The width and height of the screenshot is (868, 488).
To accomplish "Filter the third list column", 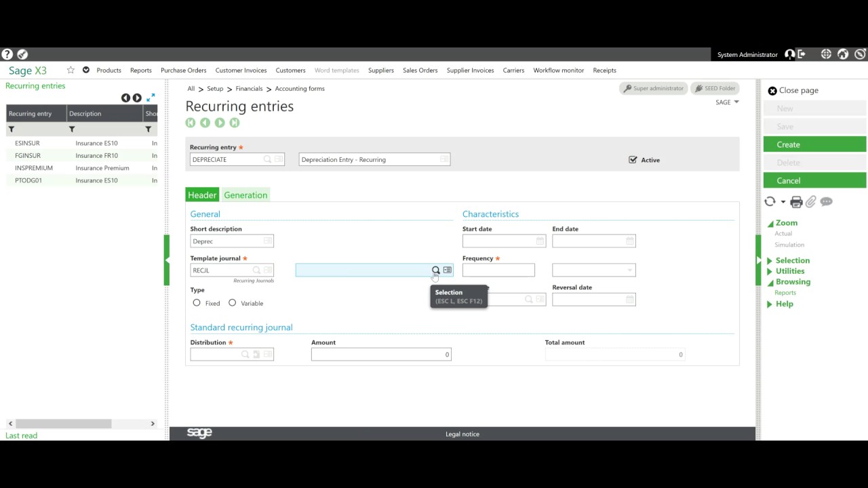I will (148, 129).
